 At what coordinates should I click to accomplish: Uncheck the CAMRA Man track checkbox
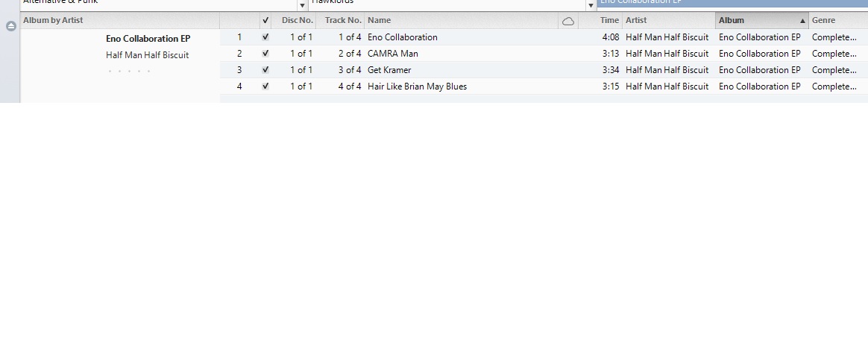[265, 54]
